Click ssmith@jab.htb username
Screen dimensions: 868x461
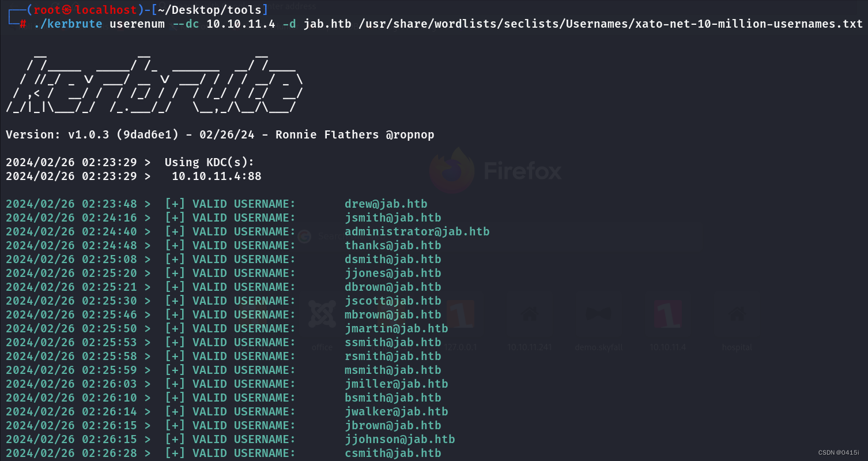[393, 343]
